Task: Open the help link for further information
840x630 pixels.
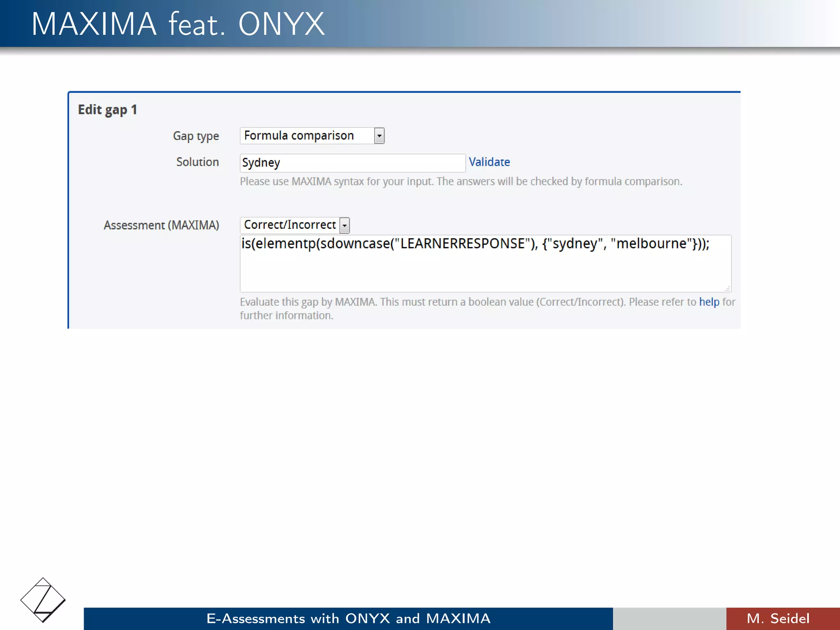Action: tap(709, 302)
